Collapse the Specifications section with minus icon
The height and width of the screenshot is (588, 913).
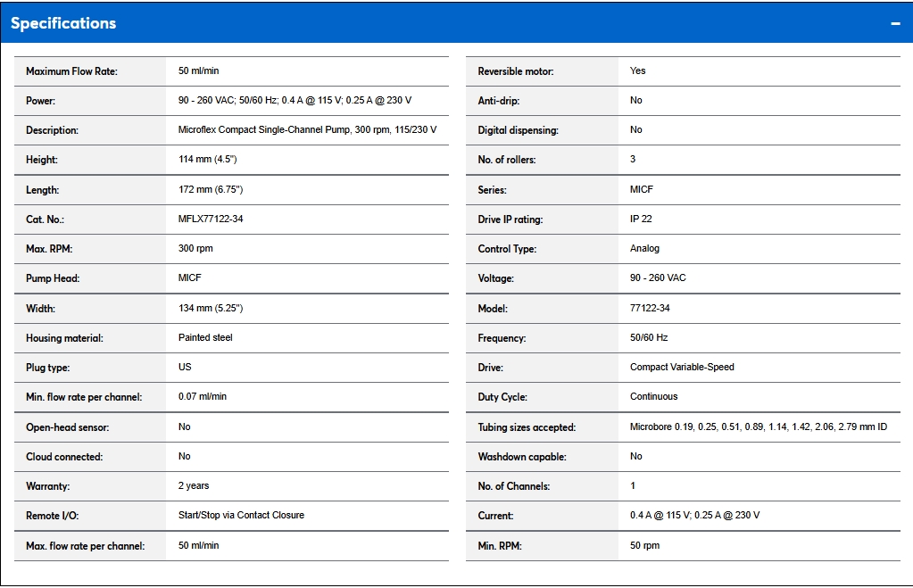(x=895, y=23)
